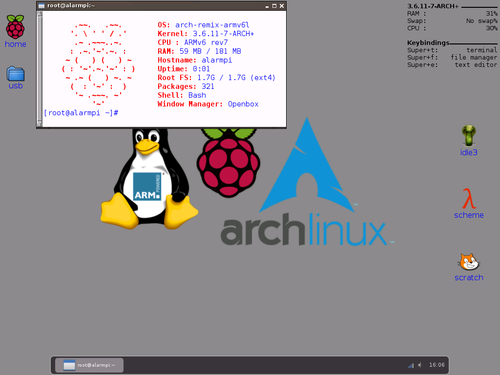Viewport: 500px width, 375px height.
Task: Select the root@alarmpi taskbar window button
Action: coord(89,365)
